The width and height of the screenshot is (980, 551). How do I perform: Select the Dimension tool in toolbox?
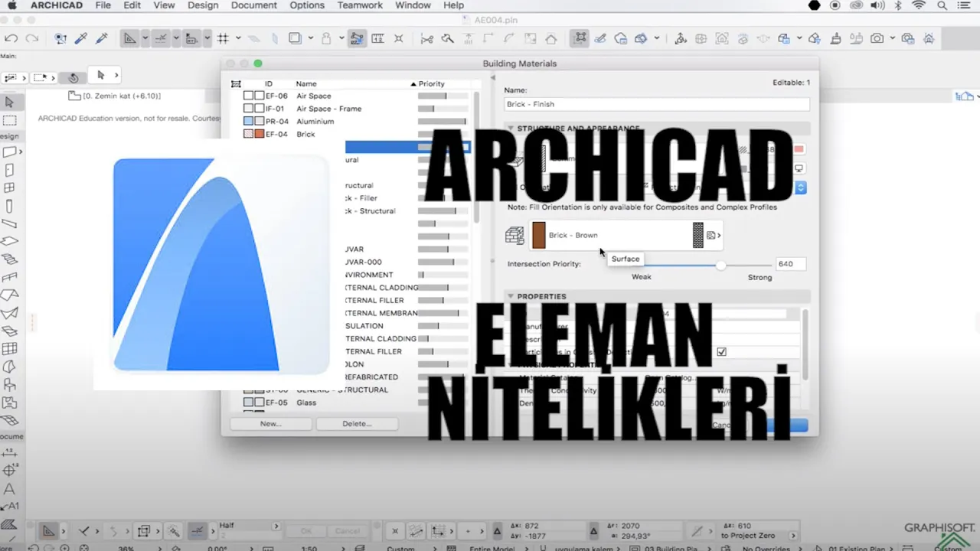coord(9,452)
